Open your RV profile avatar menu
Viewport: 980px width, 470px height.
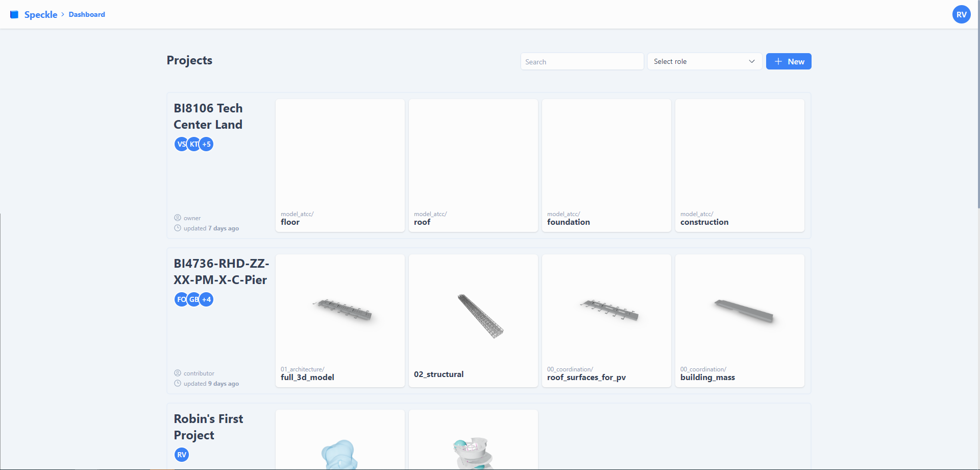961,14
